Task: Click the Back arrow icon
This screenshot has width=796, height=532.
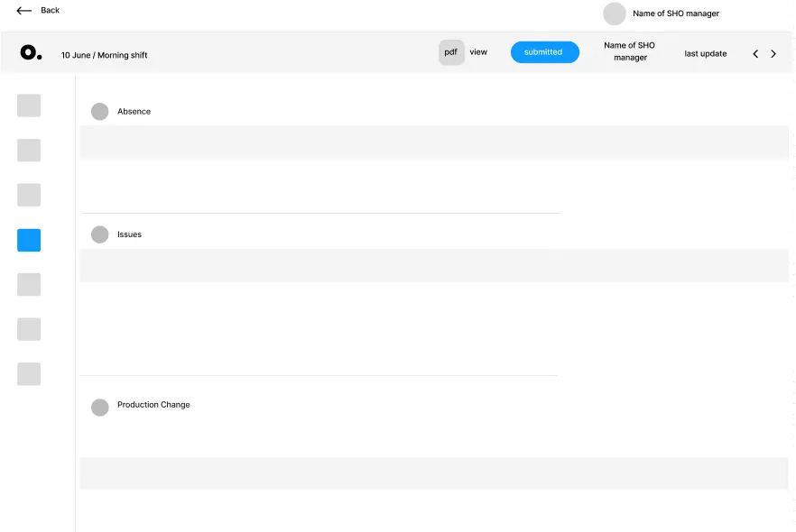Action: [23, 10]
